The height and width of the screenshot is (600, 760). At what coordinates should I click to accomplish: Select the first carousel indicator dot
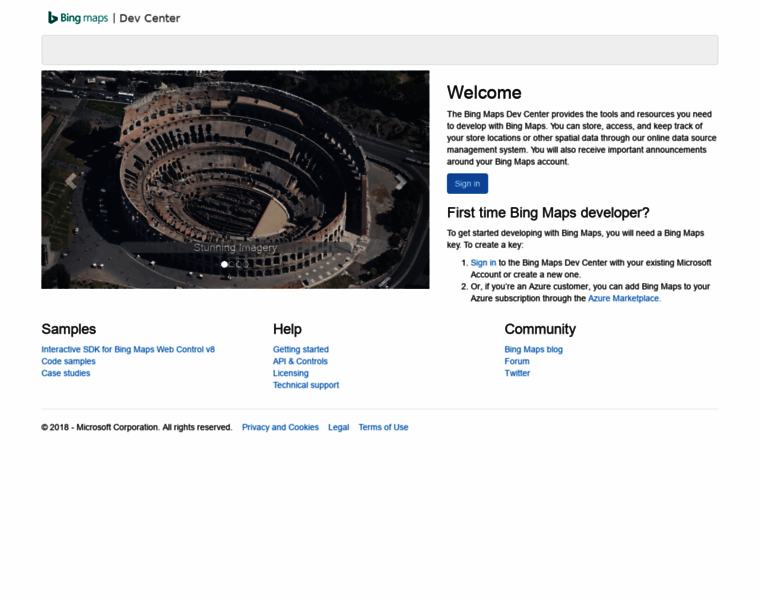(224, 264)
